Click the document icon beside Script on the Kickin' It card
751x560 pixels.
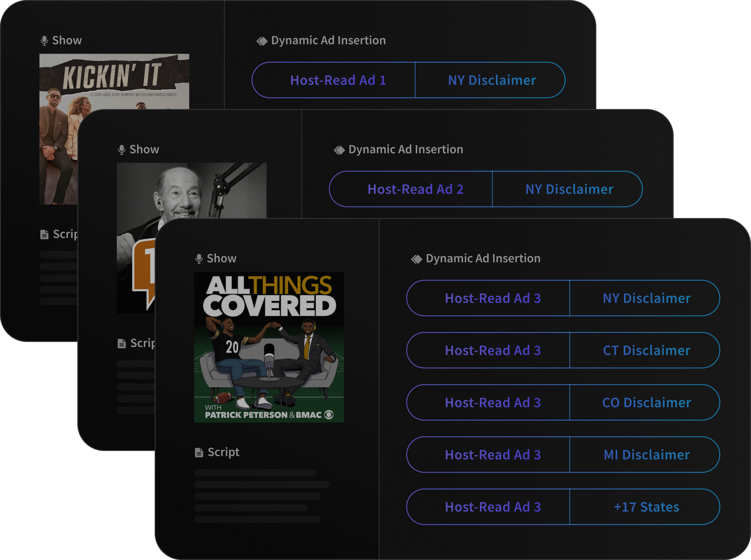[44, 234]
